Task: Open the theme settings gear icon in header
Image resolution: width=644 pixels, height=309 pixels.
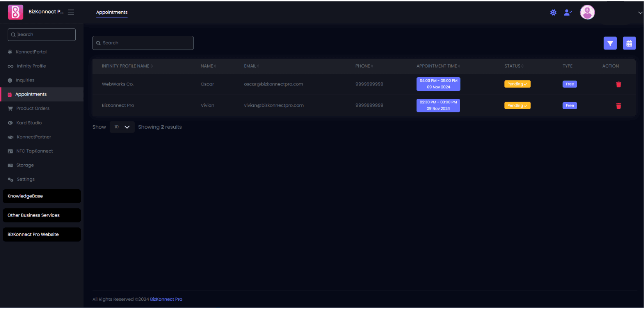Action: (x=553, y=12)
